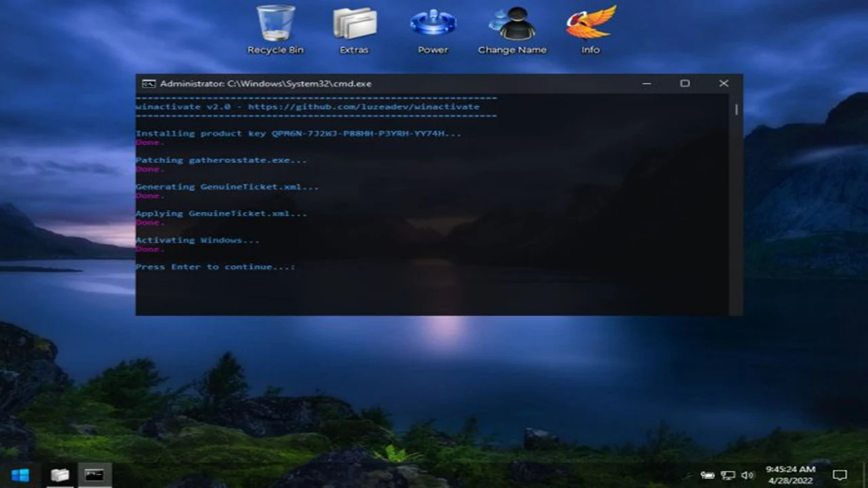Click the Power desktop shortcut

(433, 30)
